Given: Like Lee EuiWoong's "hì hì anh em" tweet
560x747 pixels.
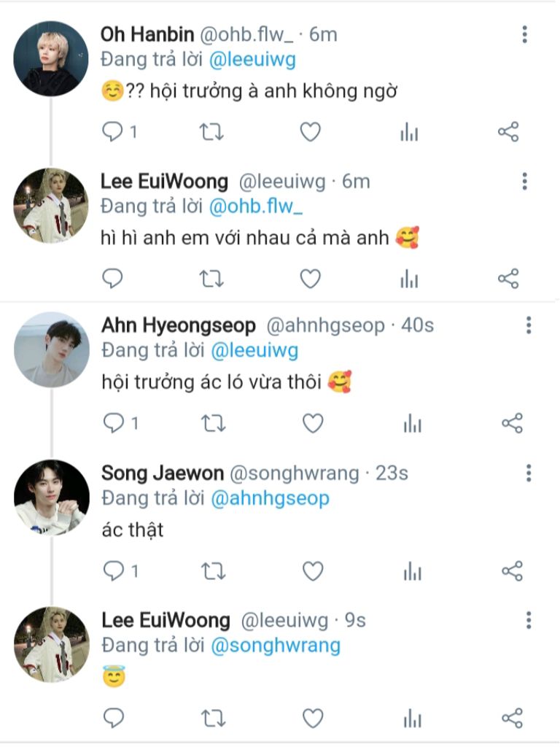Looking at the screenshot, I should click(x=311, y=279).
